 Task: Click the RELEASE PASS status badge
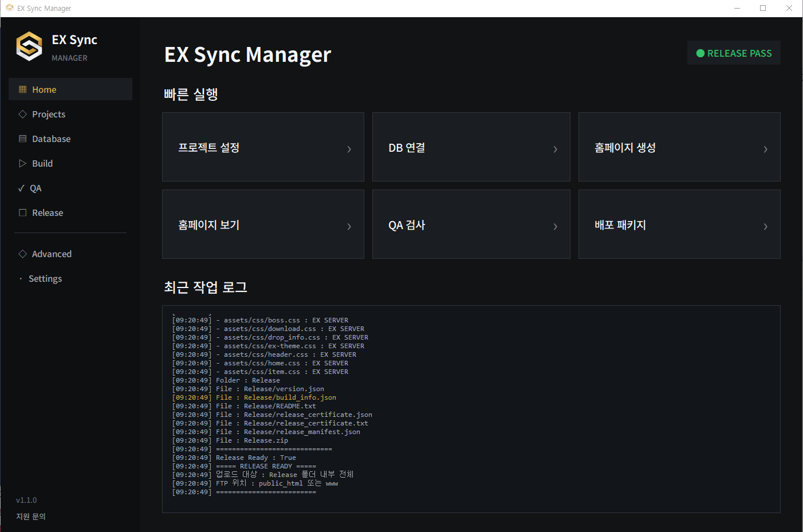click(x=734, y=53)
